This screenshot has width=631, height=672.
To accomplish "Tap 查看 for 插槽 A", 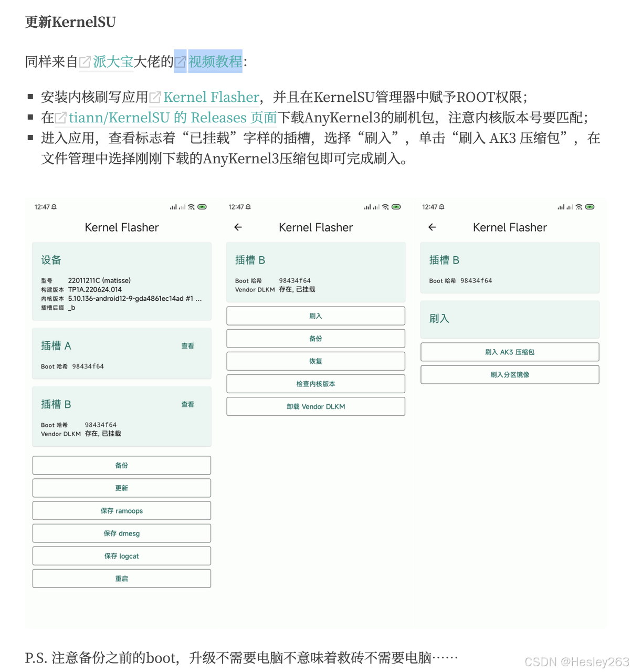I will click(x=187, y=346).
